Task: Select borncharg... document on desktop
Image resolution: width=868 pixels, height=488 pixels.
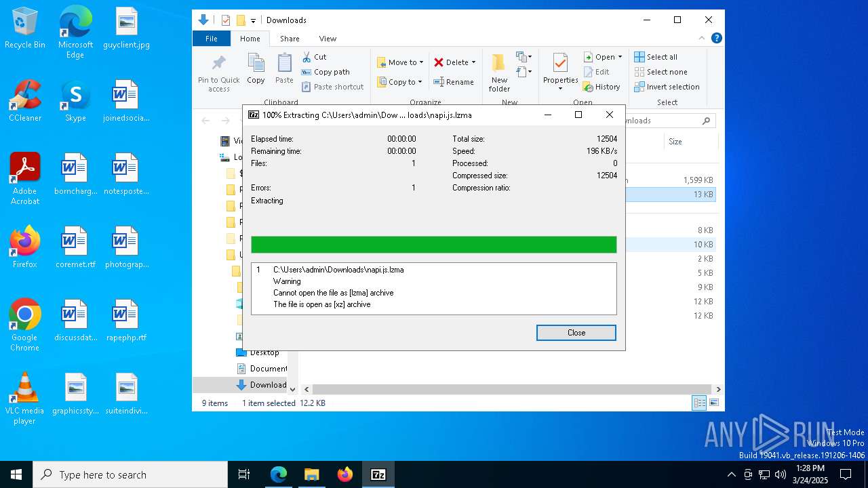Action: [75, 174]
